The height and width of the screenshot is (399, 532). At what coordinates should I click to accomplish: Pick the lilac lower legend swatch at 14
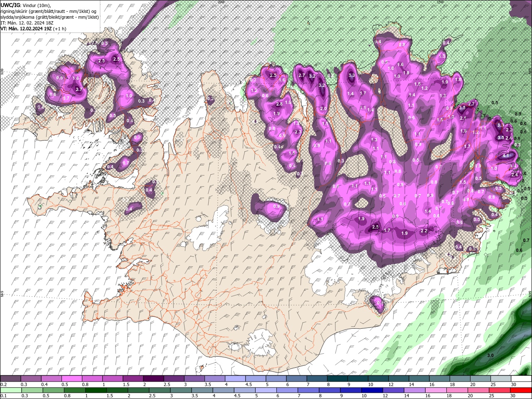(414, 390)
